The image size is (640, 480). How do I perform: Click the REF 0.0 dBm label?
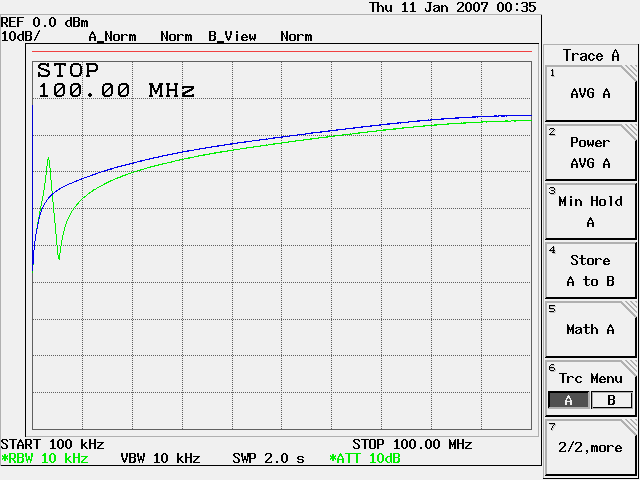[45, 22]
